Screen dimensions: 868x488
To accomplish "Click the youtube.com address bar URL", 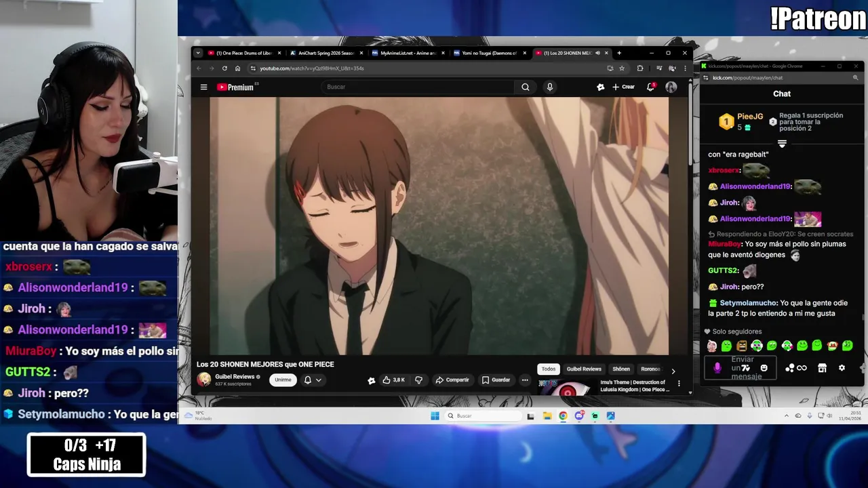I will (x=312, y=68).
